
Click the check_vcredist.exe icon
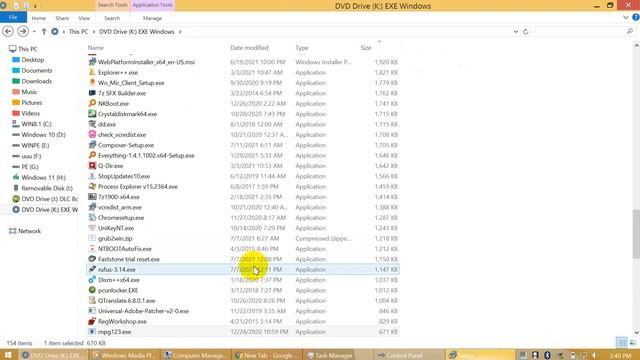tap(92, 135)
